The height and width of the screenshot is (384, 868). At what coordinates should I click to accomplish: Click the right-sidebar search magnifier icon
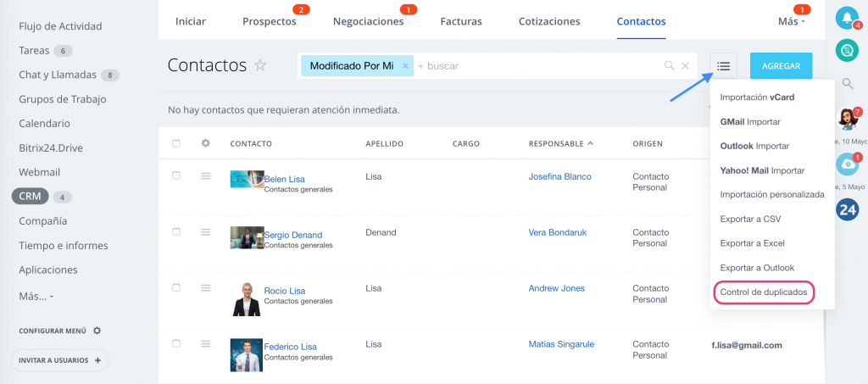pos(848,84)
